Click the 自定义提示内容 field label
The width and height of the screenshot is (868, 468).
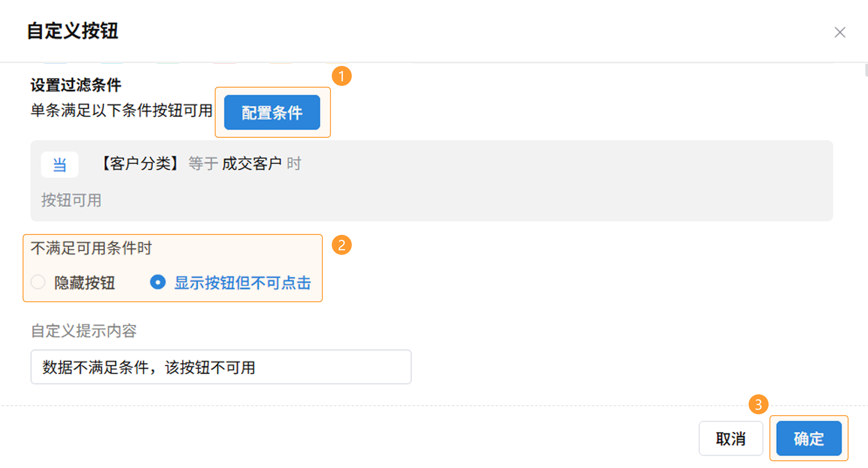tap(84, 331)
